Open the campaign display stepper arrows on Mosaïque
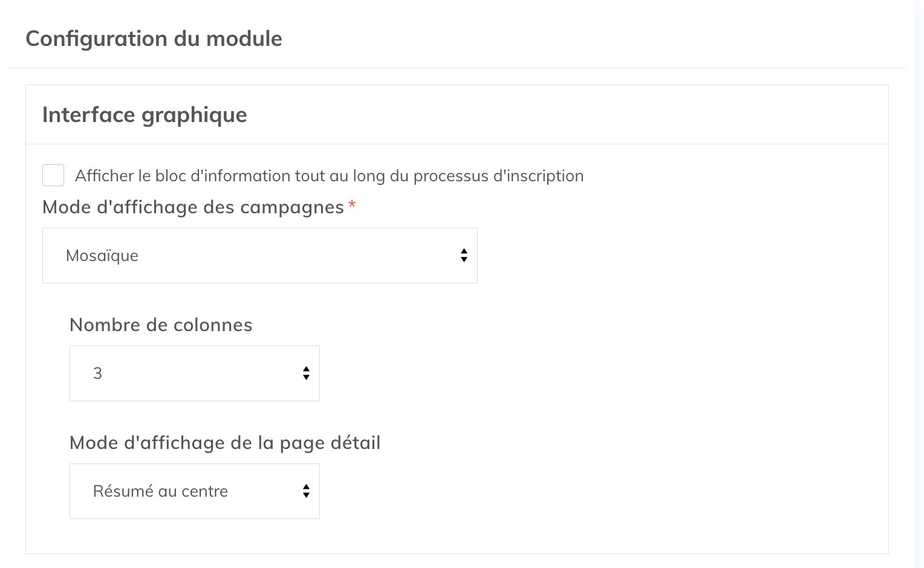This screenshot has height=568, width=924. [x=464, y=256]
